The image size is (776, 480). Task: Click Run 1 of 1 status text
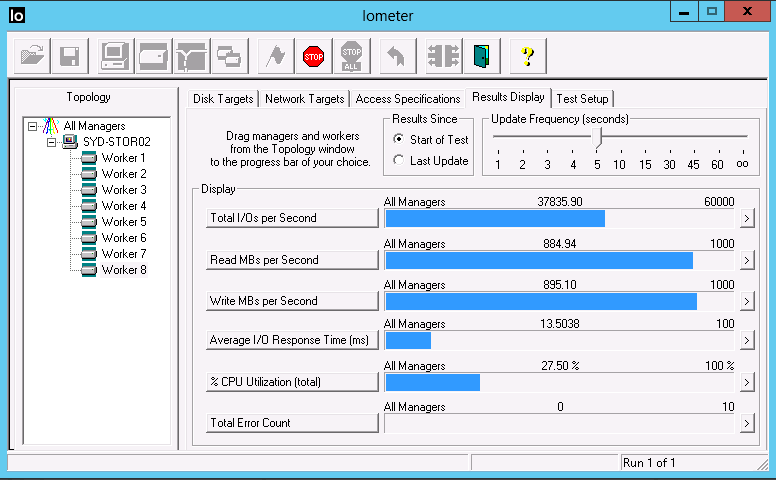point(649,463)
